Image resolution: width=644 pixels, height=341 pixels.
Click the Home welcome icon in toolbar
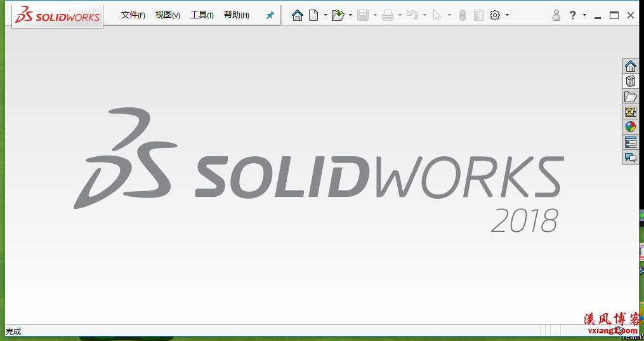[x=298, y=15]
